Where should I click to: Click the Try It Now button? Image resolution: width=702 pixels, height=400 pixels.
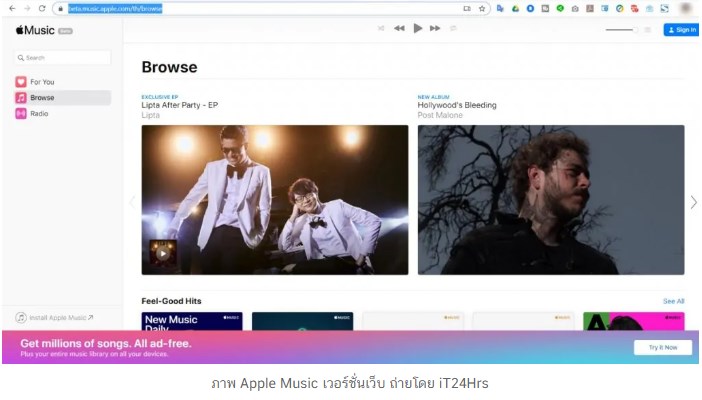point(663,348)
